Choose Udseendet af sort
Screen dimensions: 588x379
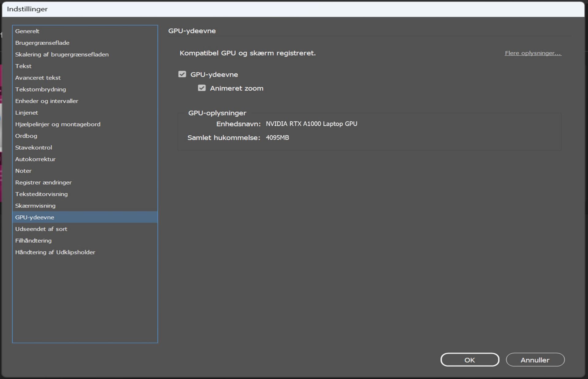(x=41, y=229)
